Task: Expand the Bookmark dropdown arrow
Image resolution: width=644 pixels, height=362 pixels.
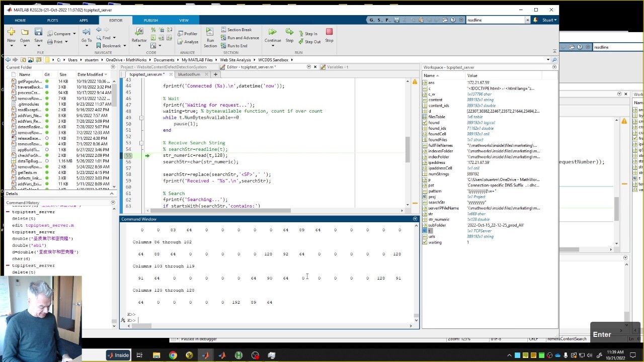Action: pyautogui.click(x=124, y=46)
